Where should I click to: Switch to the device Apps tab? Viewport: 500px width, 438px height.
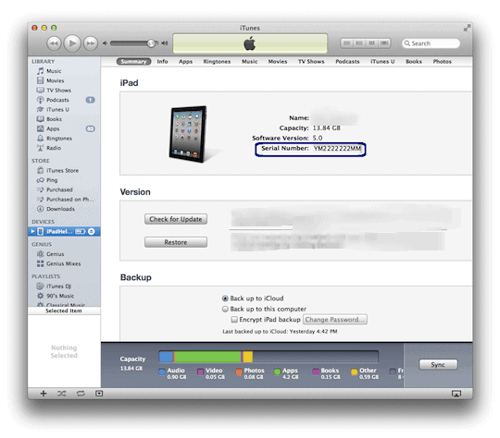[x=186, y=62]
